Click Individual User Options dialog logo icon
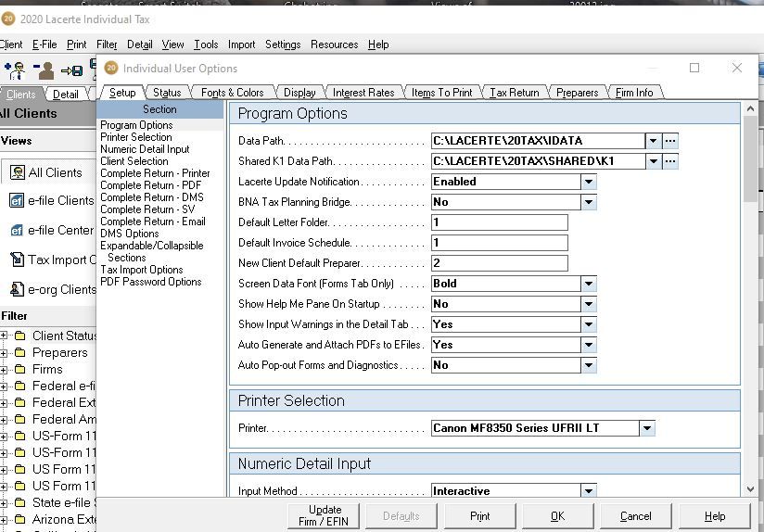764x532 pixels. pyautogui.click(x=111, y=69)
